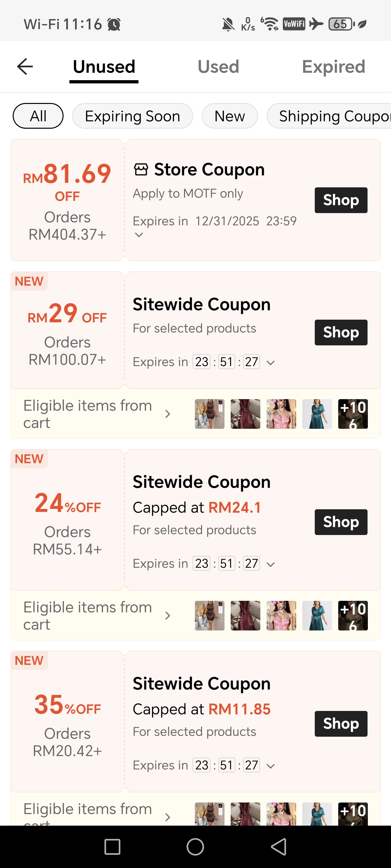Expand details of RM29 OFF coupon
The height and width of the screenshot is (868, 391).
pos(271,363)
